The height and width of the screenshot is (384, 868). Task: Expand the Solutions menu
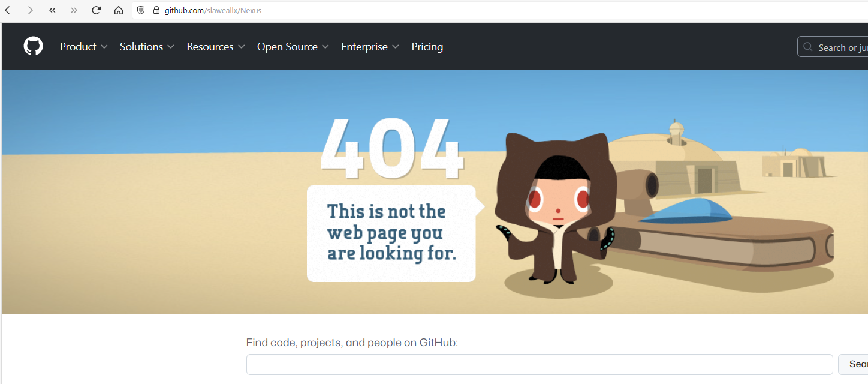click(x=147, y=47)
